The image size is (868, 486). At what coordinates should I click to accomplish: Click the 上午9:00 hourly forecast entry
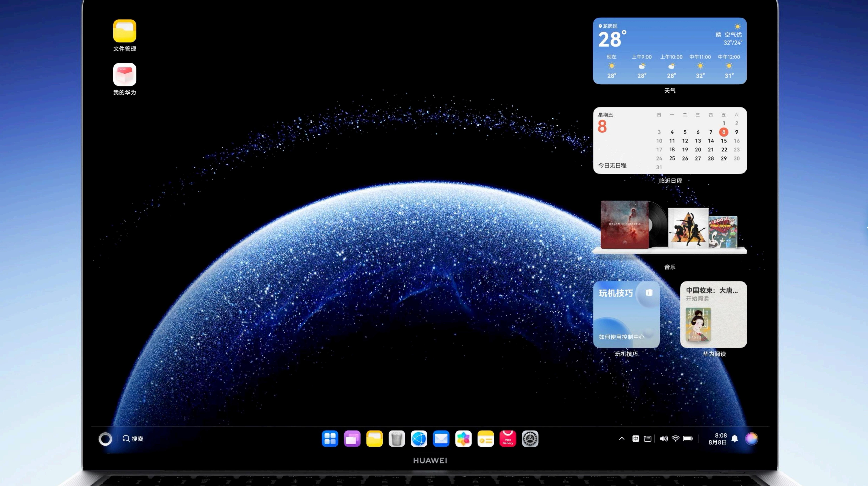click(642, 66)
